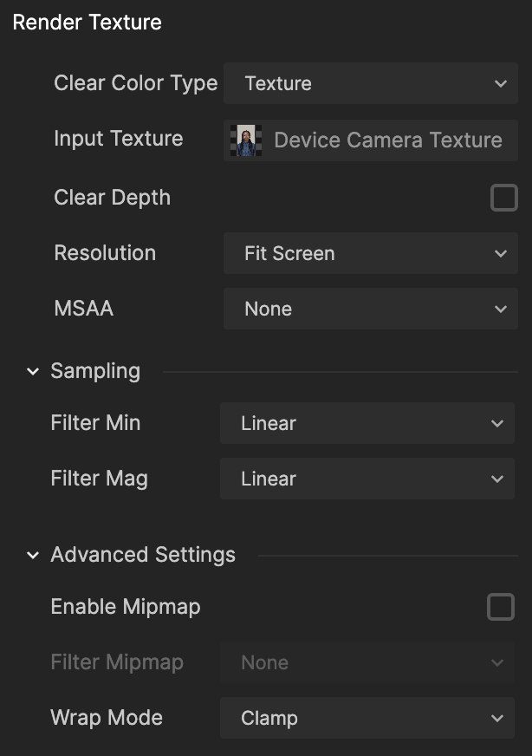Open the Filter Min dropdown

pos(367,423)
